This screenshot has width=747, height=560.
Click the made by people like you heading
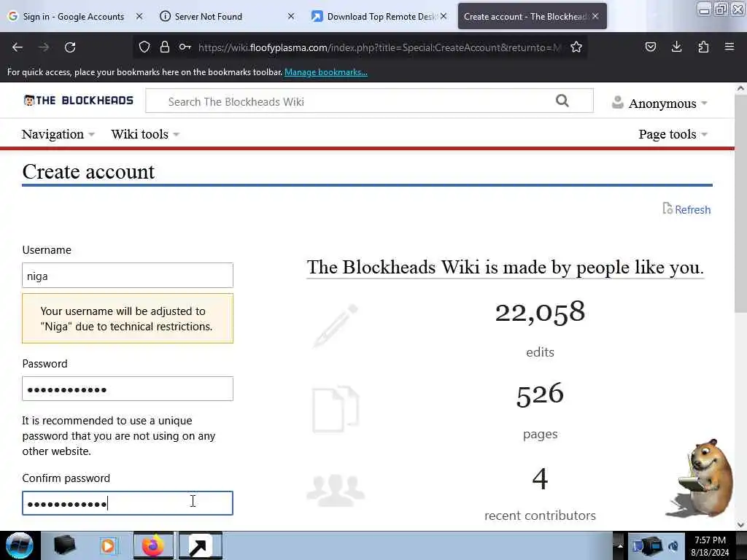(505, 267)
